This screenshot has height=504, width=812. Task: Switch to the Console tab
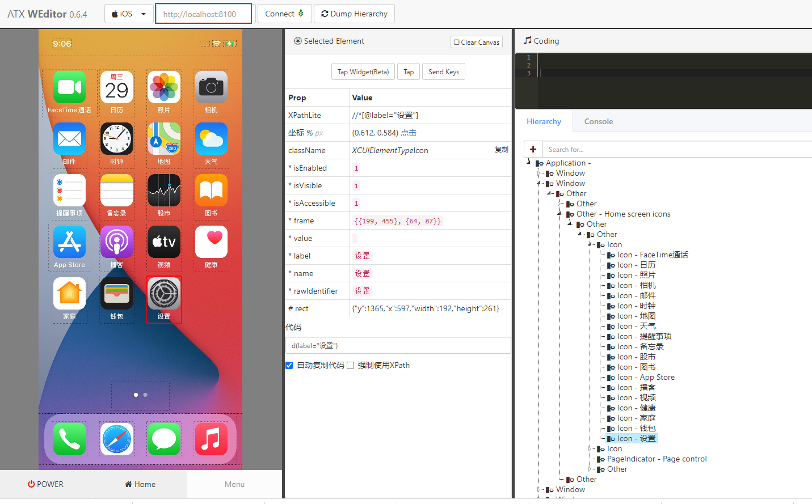(599, 121)
